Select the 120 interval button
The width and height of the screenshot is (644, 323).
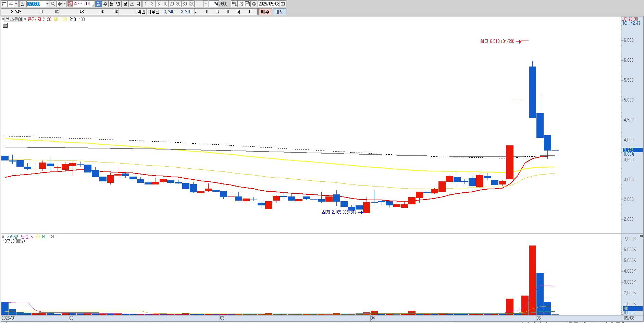pos(191,4)
